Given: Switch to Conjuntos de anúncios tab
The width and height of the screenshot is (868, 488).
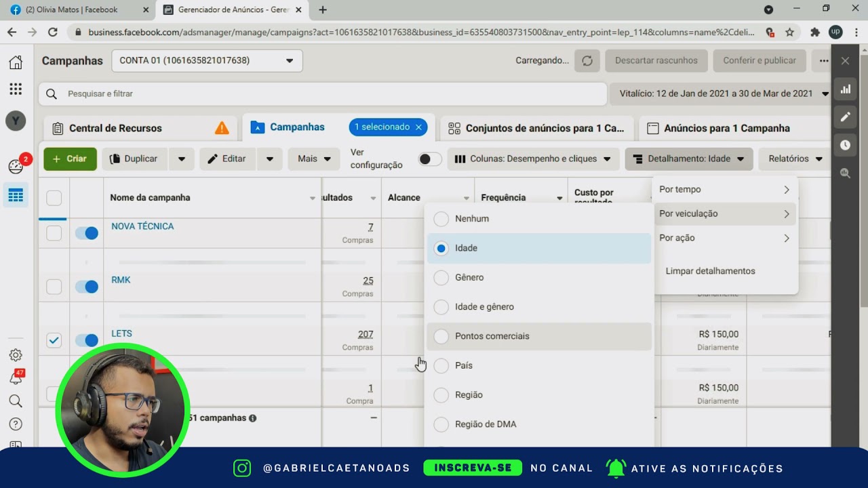Looking at the screenshot, I should click(536, 128).
